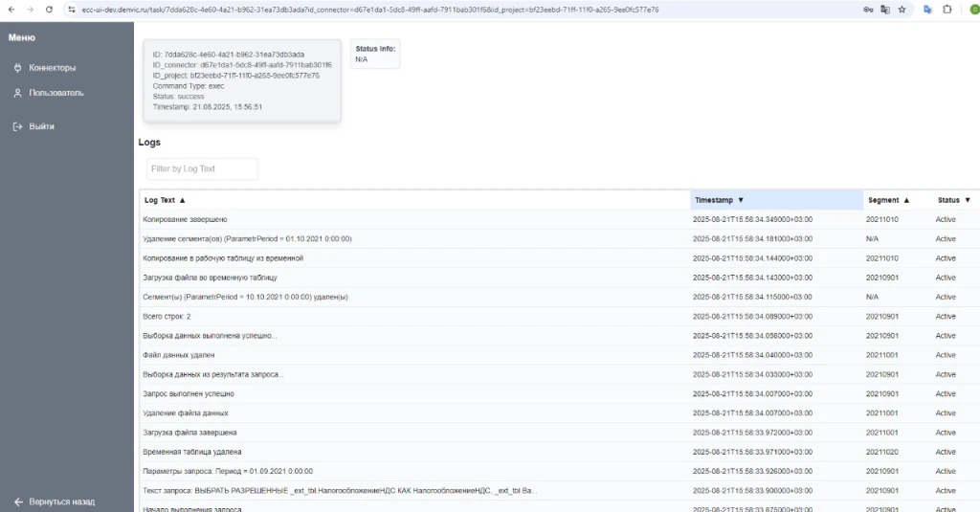
Task: Reload the page with the browser refresh icon
Action: tap(49, 10)
